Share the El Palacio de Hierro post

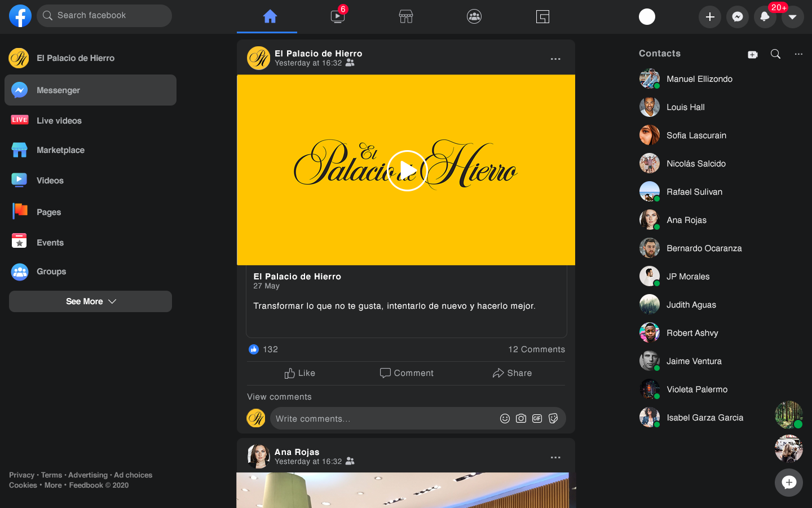[x=512, y=373]
